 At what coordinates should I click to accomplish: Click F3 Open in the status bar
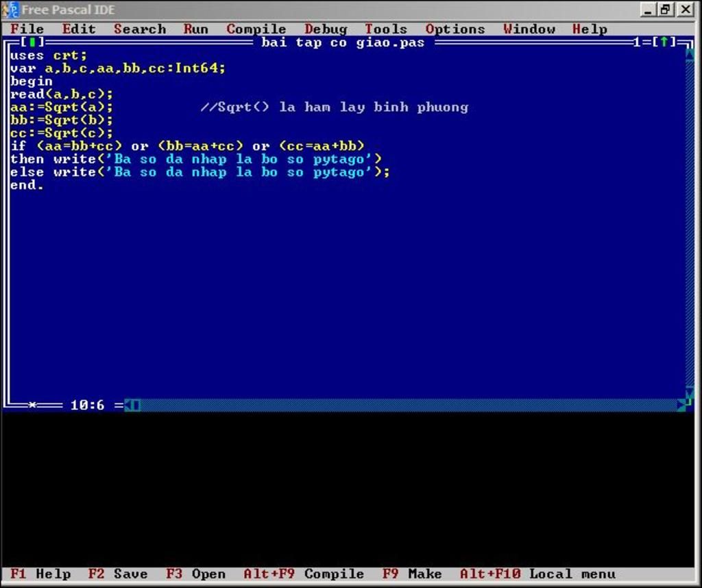pyautogui.click(x=195, y=574)
